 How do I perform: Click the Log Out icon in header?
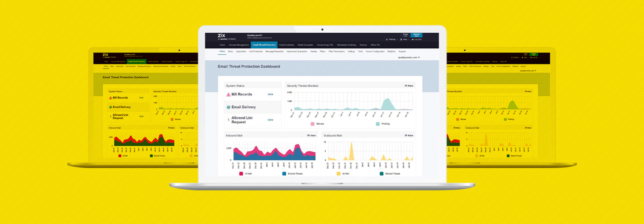coord(413,39)
